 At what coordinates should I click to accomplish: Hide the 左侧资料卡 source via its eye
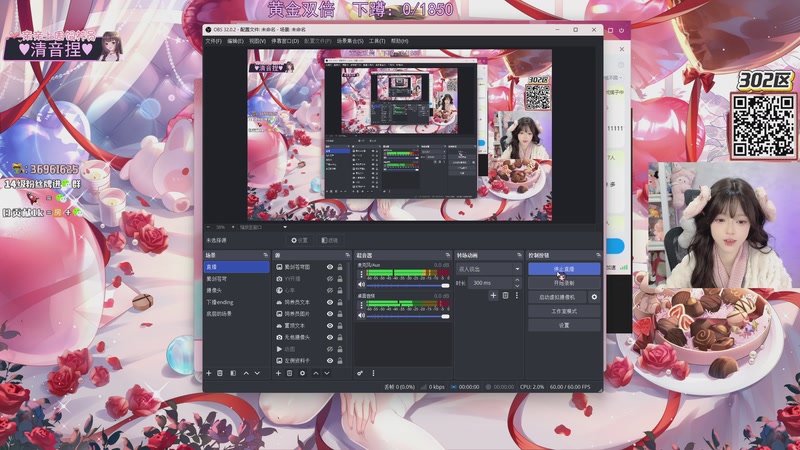[x=330, y=361]
